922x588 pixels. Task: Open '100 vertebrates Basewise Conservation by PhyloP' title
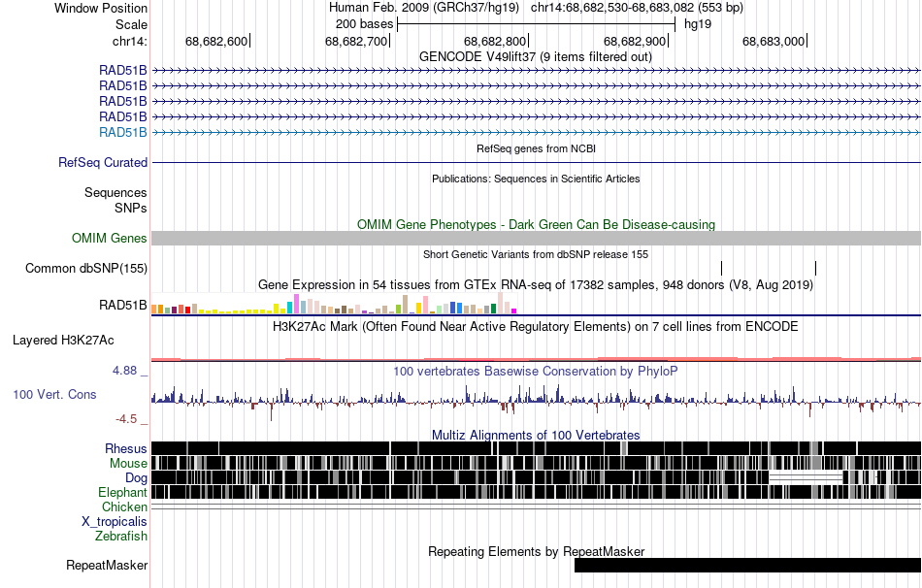536,371
